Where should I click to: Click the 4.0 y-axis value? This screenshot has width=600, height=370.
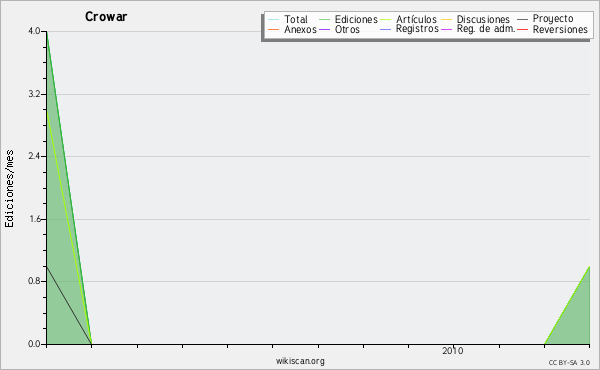pyautogui.click(x=34, y=31)
